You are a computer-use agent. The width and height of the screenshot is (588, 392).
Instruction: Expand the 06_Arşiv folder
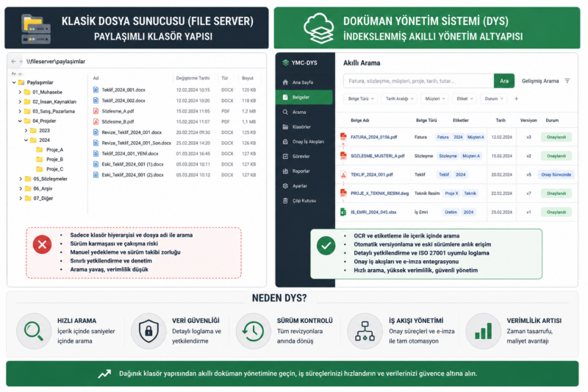click(21, 189)
